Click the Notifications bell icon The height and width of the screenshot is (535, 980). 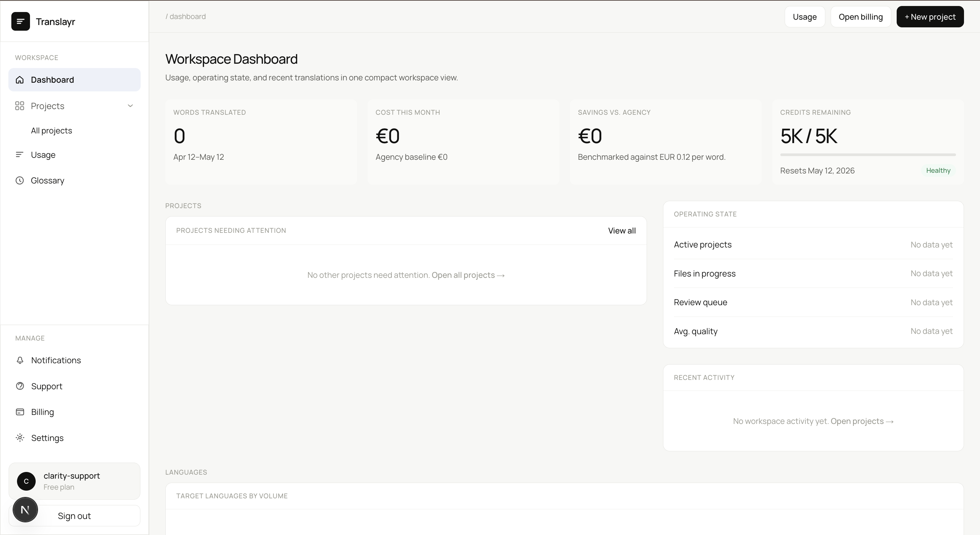(x=20, y=360)
